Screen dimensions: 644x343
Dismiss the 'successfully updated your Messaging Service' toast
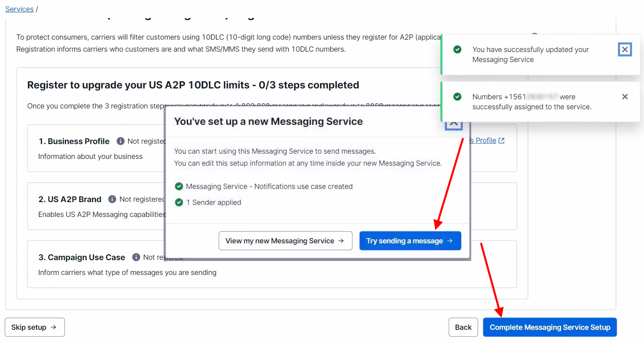click(624, 50)
